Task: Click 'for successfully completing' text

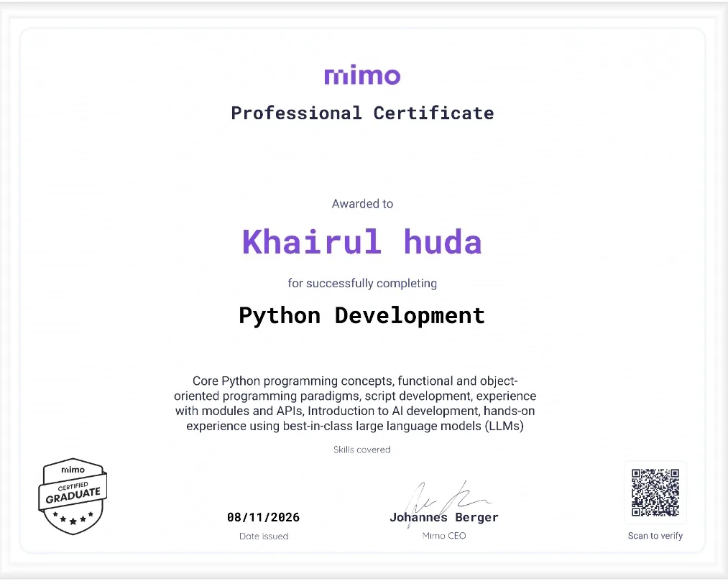Action: click(362, 283)
